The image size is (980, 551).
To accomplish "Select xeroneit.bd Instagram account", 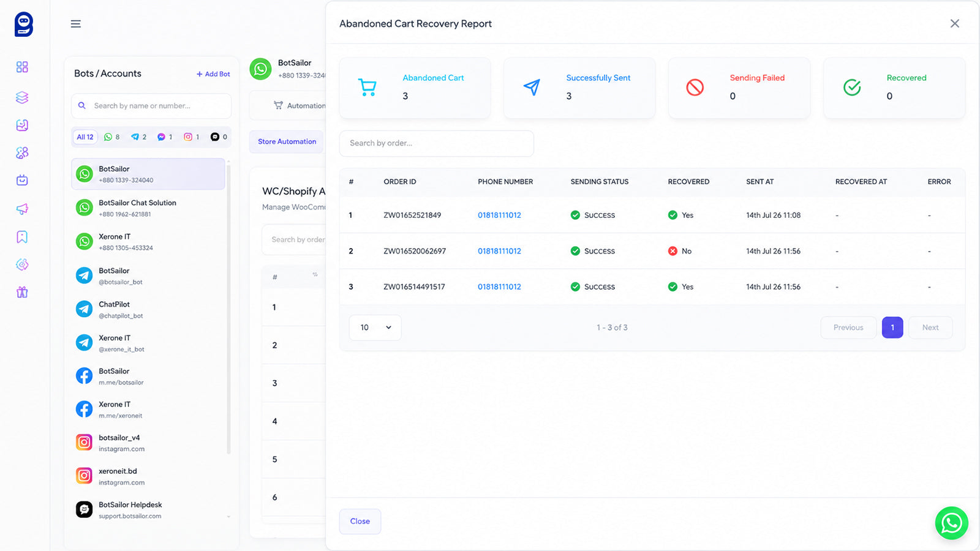I will coord(148,476).
